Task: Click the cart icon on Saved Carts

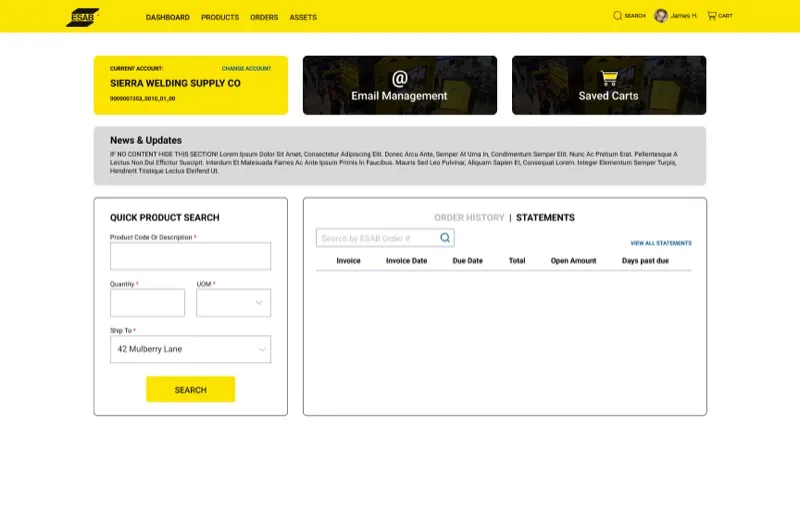Action: pyautogui.click(x=608, y=78)
